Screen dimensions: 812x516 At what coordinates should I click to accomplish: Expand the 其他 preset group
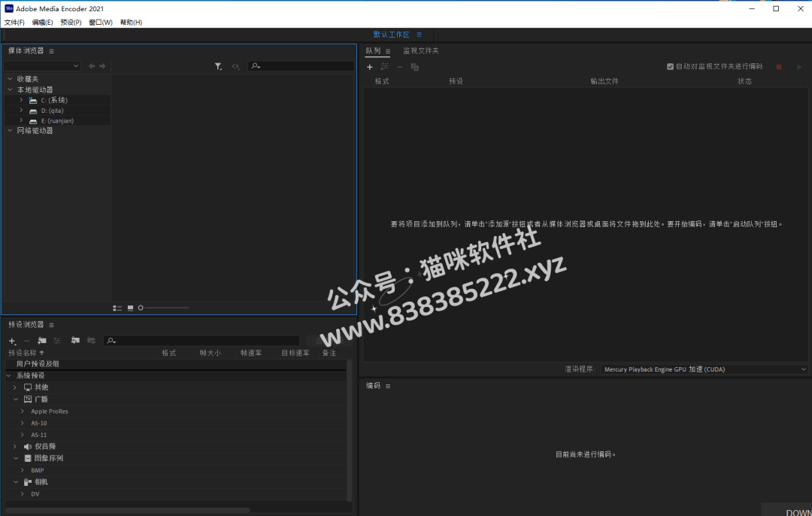click(15, 387)
